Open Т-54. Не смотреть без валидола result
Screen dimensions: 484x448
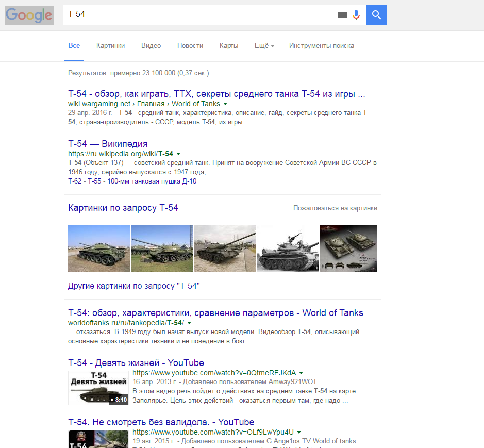(x=161, y=422)
